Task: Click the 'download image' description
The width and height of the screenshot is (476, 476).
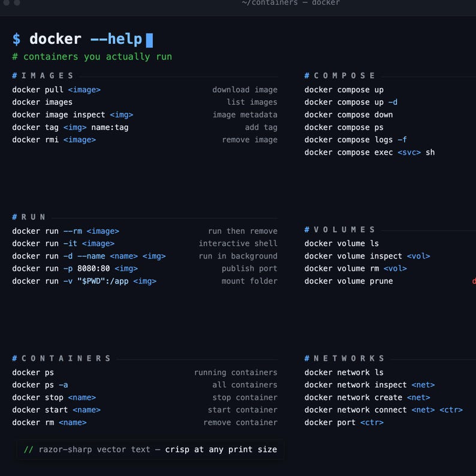Action: coord(245,90)
